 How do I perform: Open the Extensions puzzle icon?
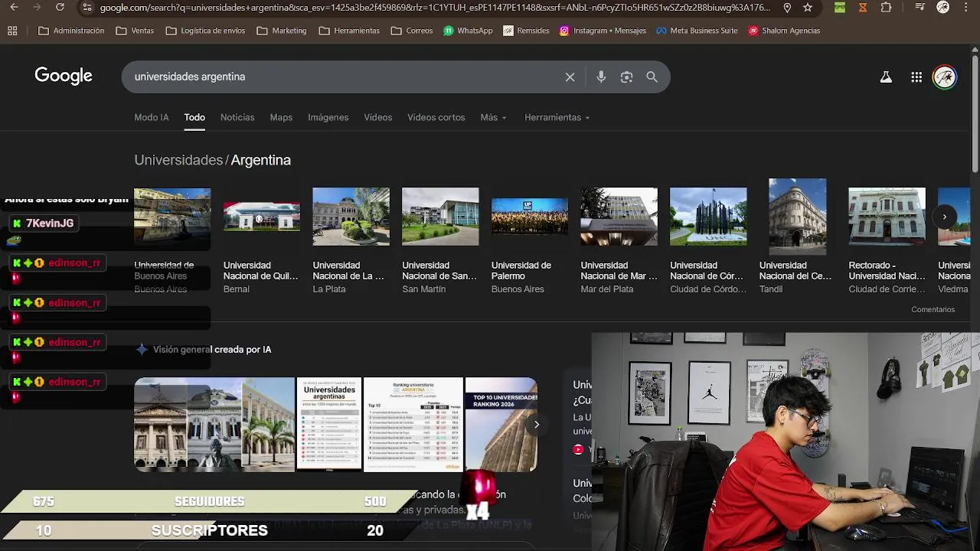pyautogui.click(x=886, y=8)
